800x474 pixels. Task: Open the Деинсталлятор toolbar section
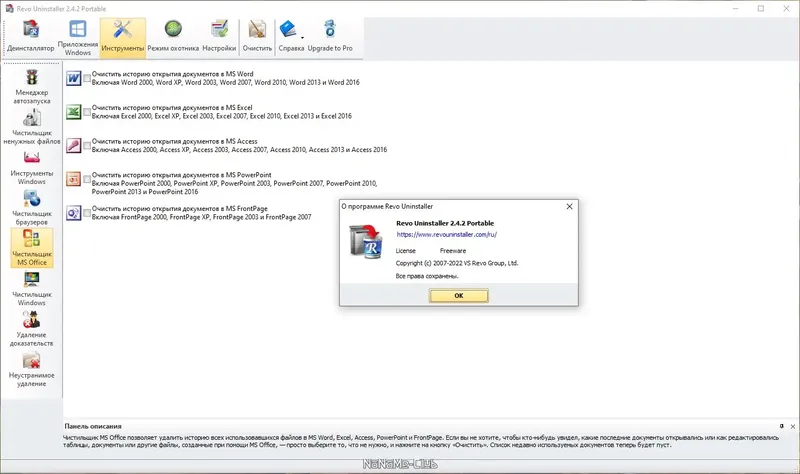[31, 36]
